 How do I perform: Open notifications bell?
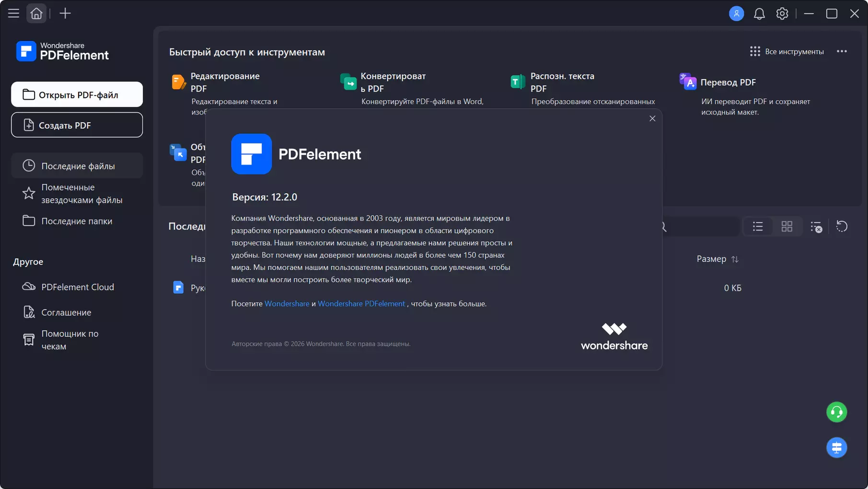(x=759, y=13)
